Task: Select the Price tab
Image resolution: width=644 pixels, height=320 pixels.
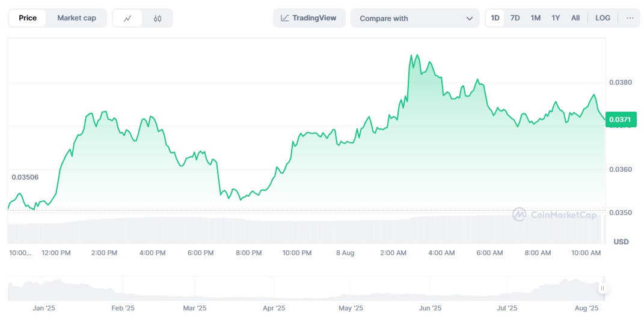Action: click(28, 18)
